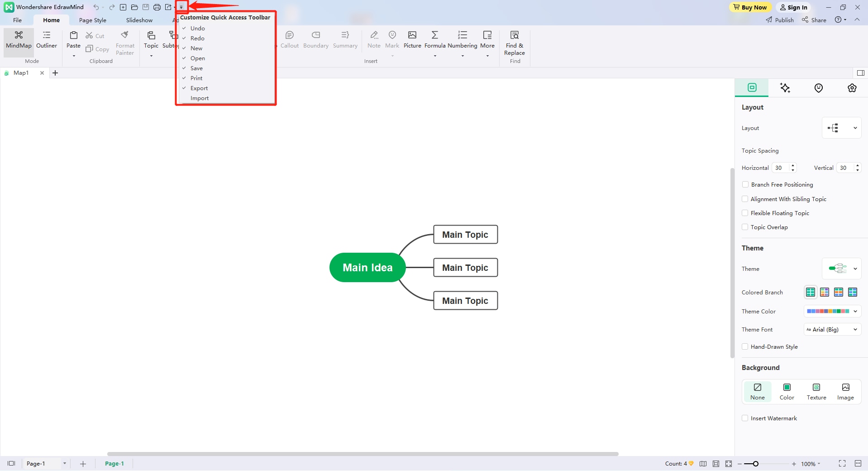Open the Theme Font dropdown

click(x=832, y=329)
